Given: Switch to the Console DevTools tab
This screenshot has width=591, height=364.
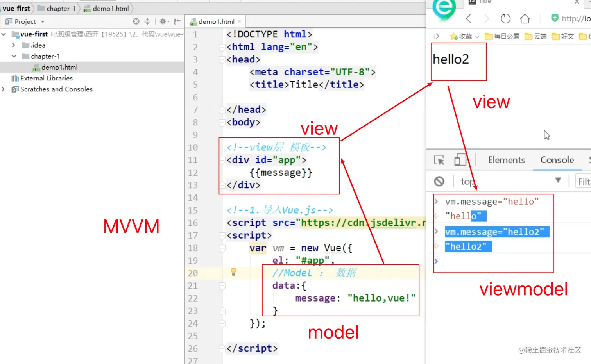Looking at the screenshot, I should [x=557, y=160].
